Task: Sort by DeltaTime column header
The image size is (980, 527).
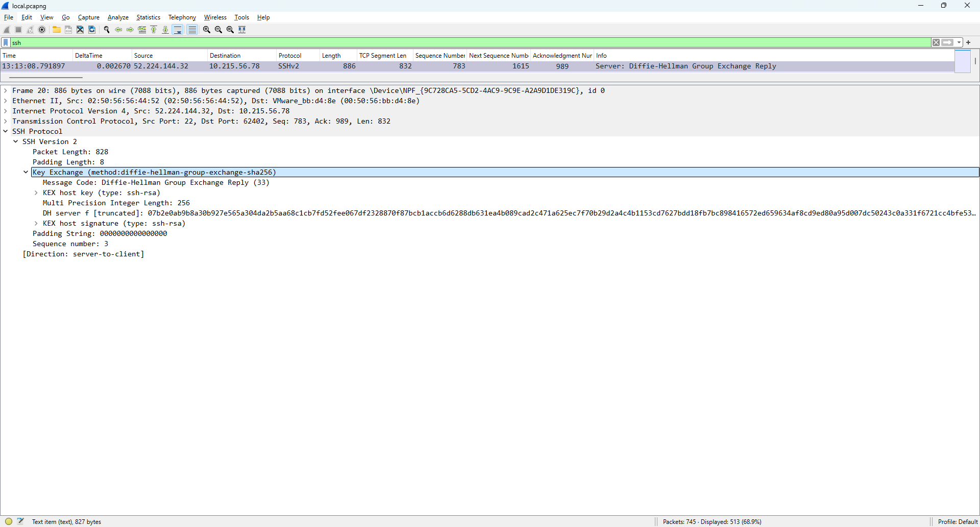Action: [x=103, y=56]
